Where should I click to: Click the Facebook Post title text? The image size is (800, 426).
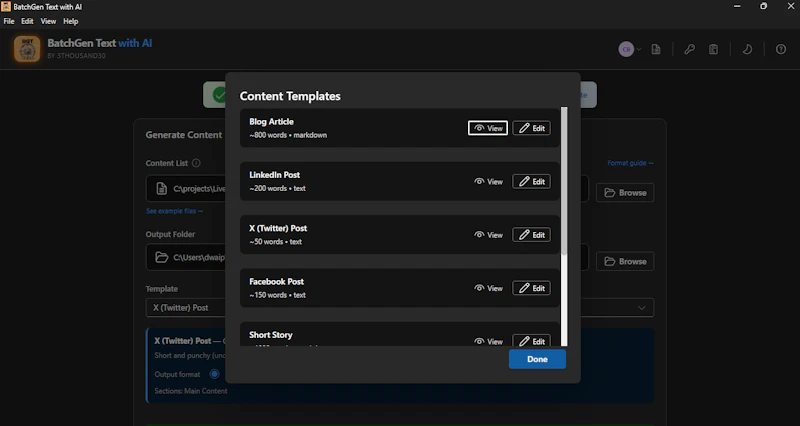[x=277, y=282]
